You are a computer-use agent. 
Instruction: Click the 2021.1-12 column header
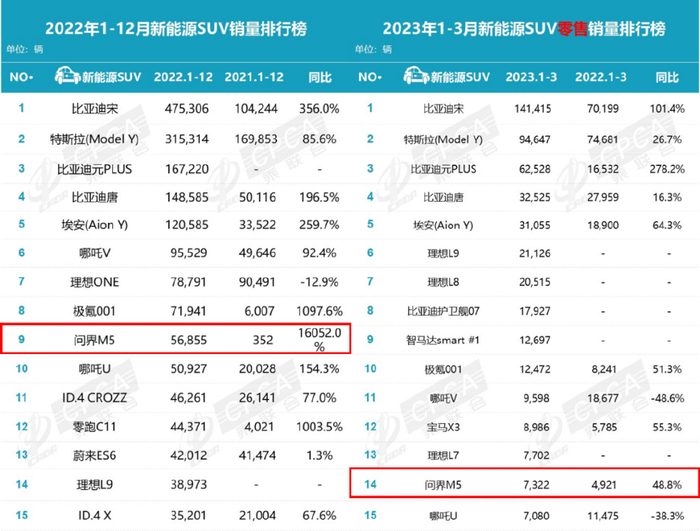click(x=254, y=77)
